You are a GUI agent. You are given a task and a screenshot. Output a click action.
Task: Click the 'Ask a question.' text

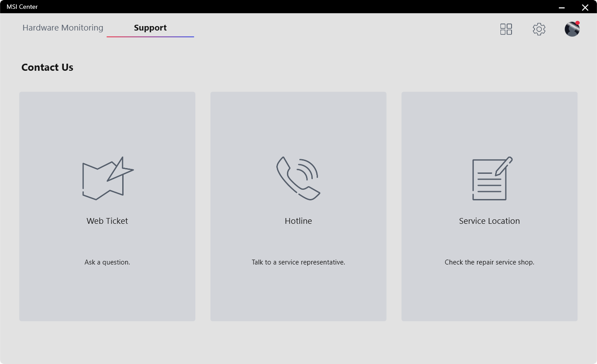coord(107,262)
